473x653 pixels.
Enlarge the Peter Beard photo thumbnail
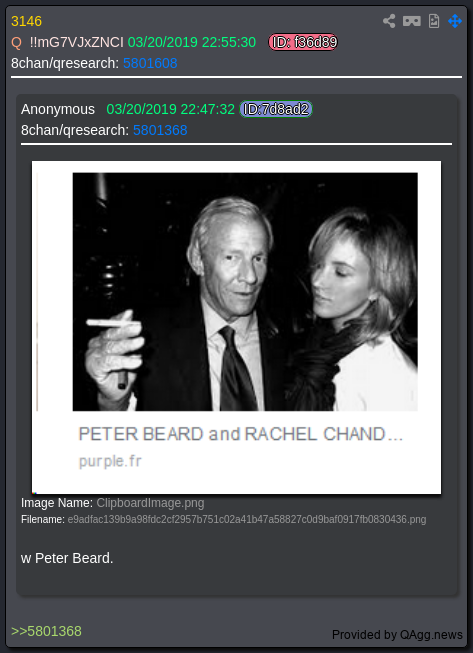(x=245, y=292)
